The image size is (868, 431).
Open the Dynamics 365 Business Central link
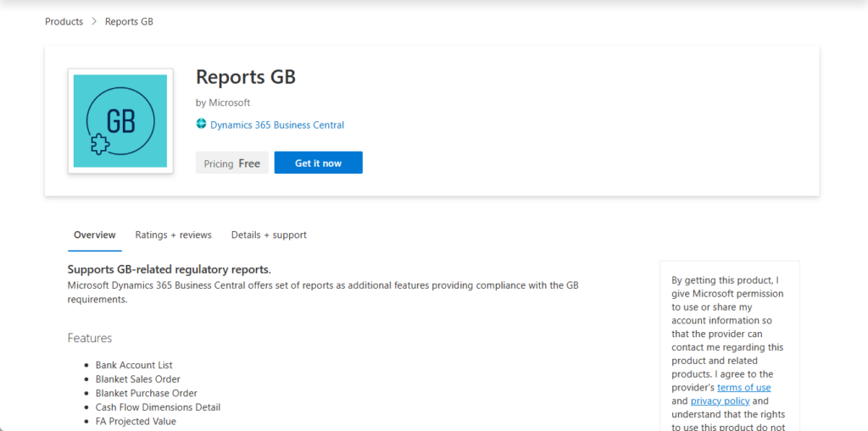pyautogui.click(x=276, y=124)
